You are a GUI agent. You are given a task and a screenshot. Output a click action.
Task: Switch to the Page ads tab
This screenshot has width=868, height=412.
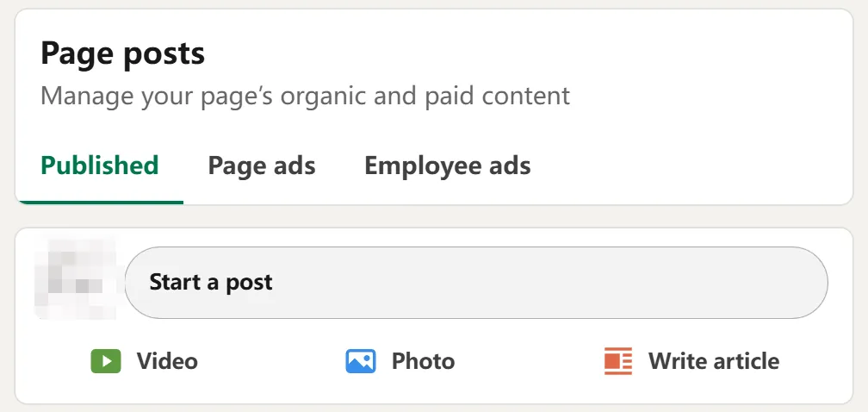tap(262, 165)
